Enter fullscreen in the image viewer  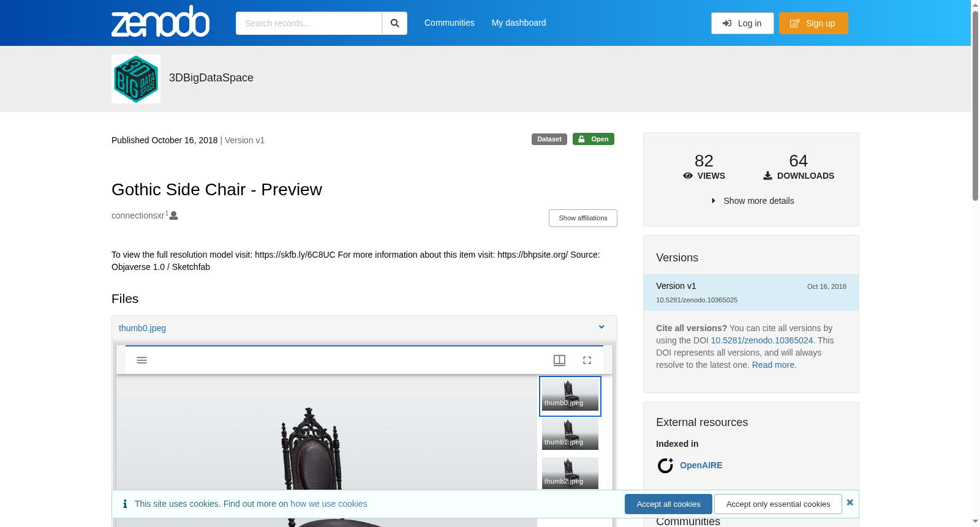pos(587,360)
